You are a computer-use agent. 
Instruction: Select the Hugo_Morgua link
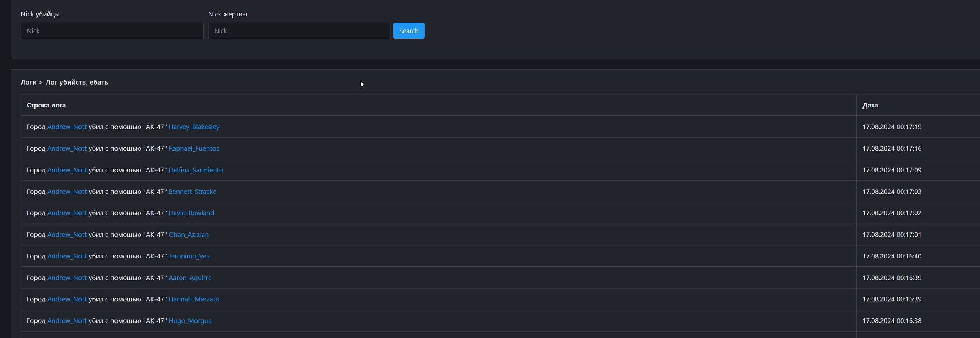point(190,321)
